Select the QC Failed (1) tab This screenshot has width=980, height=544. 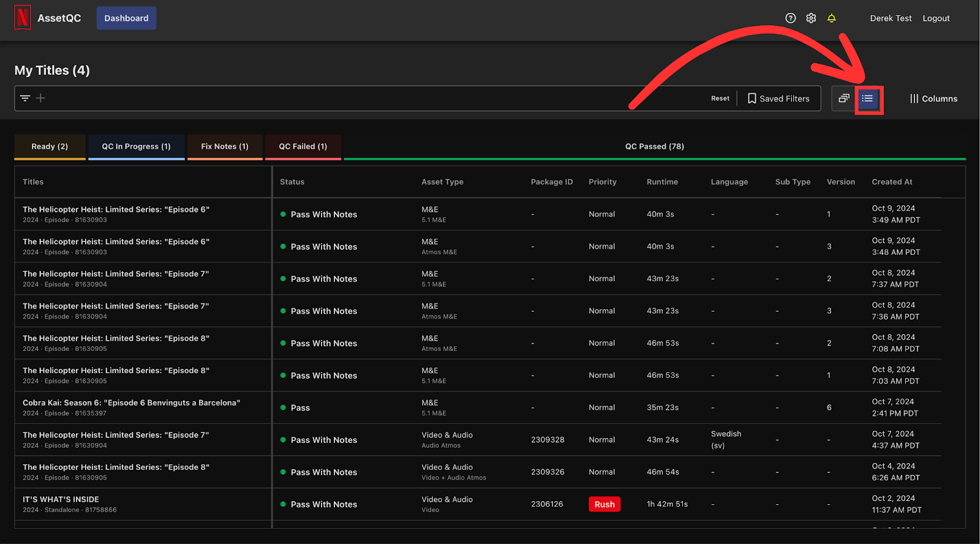[303, 146]
